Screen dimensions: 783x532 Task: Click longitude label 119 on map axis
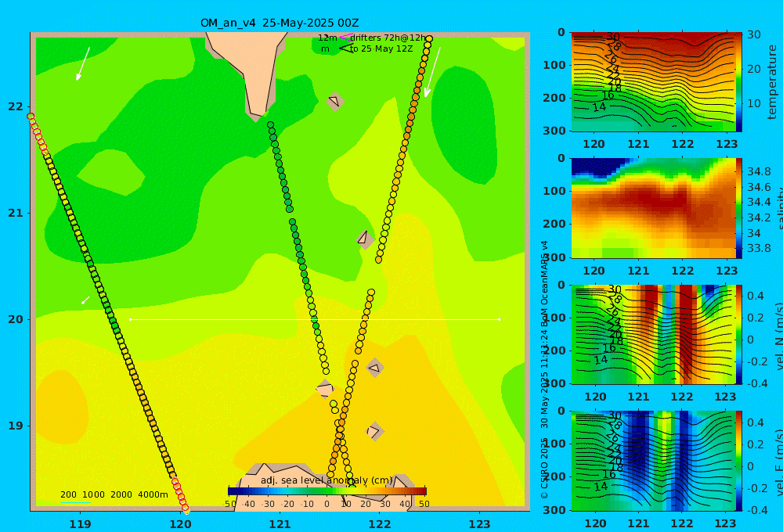tap(81, 524)
